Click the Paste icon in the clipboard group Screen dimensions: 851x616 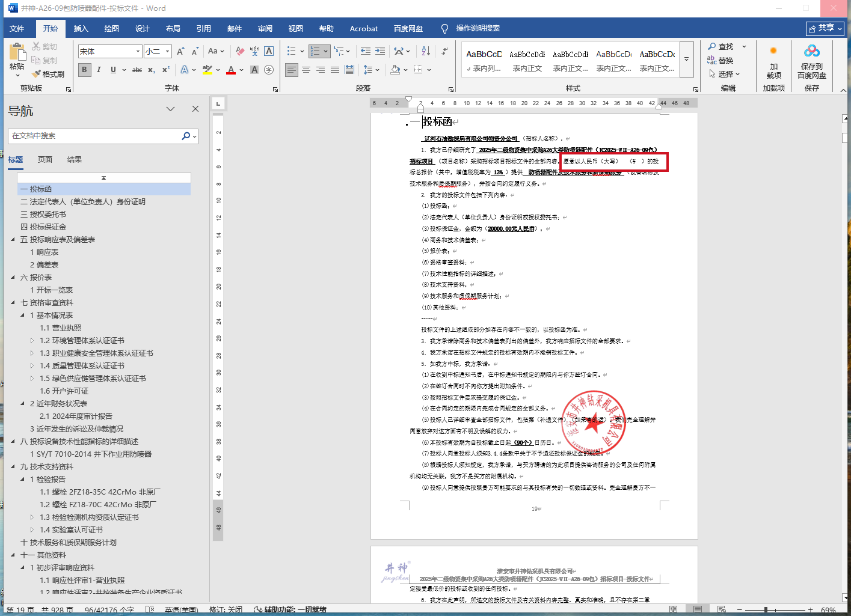17,53
